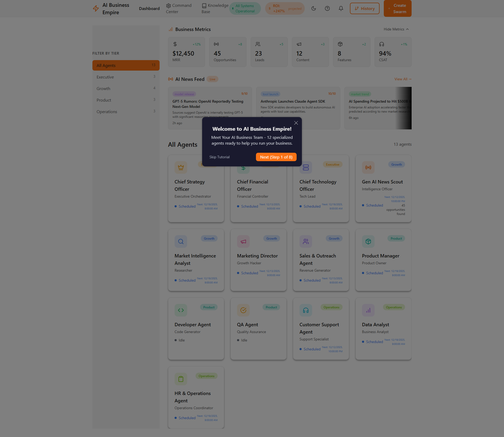
Task: Open View All news link
Action: click(403, 79)
